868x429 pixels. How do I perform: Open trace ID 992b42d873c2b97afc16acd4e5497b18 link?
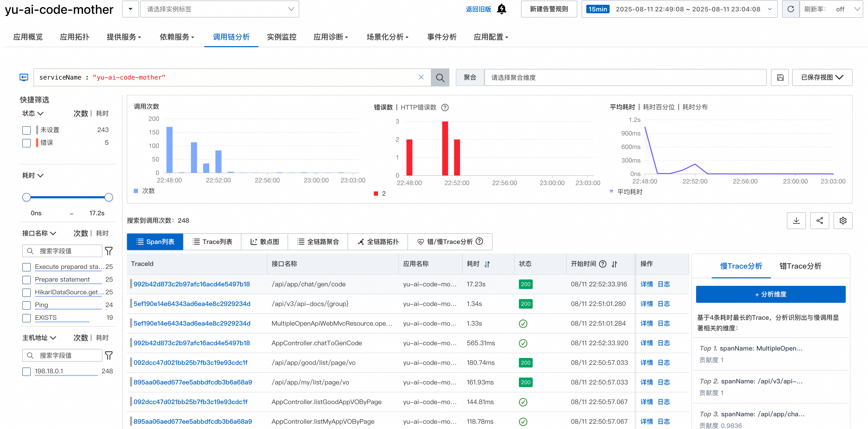(x=191, y=284)
